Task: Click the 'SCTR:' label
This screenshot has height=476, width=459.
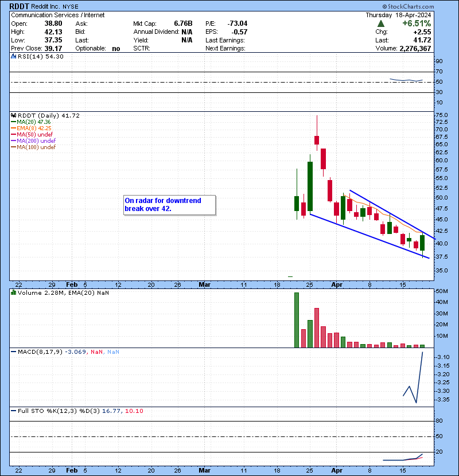Action: [x=142, y=49]
